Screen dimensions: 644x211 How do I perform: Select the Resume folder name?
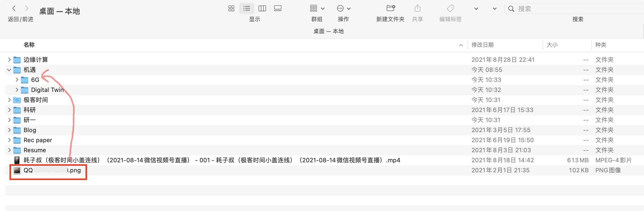pos(35,150)
